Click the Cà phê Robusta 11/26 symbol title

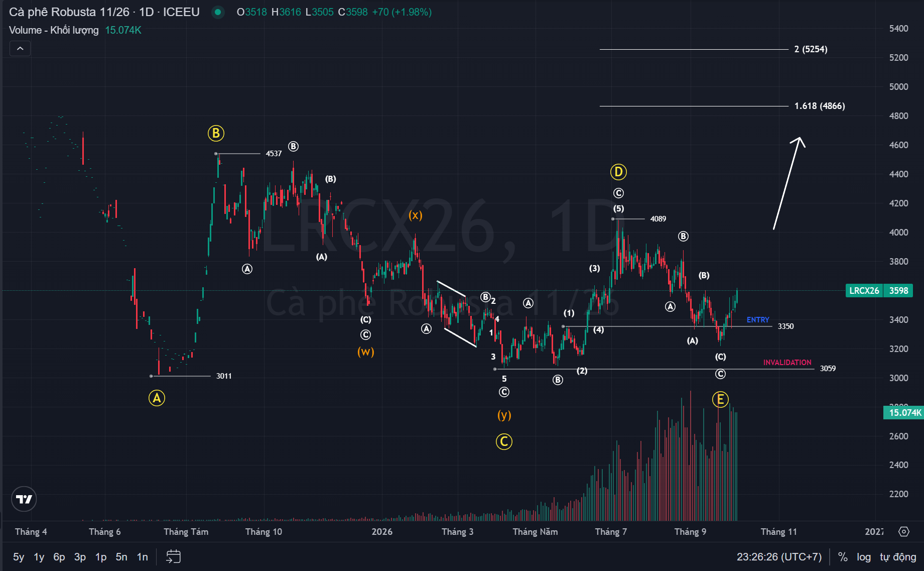[x=69, y=12]
